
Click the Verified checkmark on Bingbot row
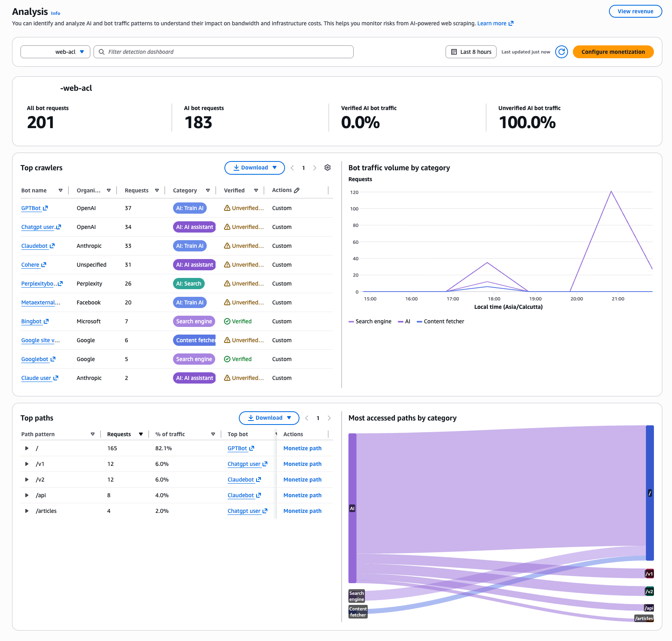pos(227,321)
